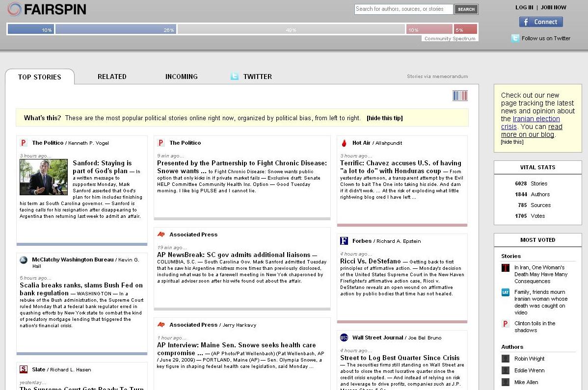
Task: Hide the Iranian election notice box
Action: click(512, 142)
